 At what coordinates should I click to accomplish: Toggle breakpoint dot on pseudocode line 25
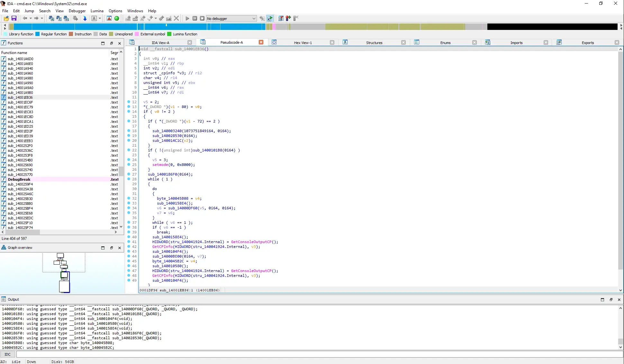(x=129, y=165)
